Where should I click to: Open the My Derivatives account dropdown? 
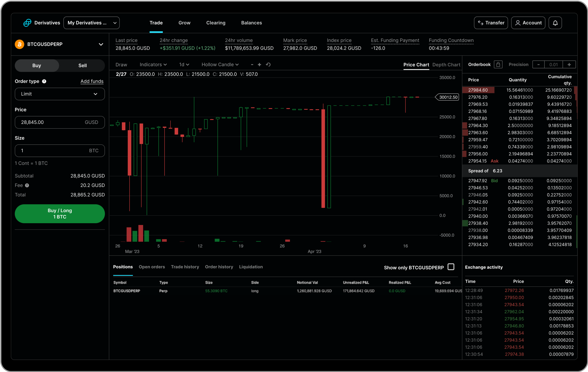point(91,23)
